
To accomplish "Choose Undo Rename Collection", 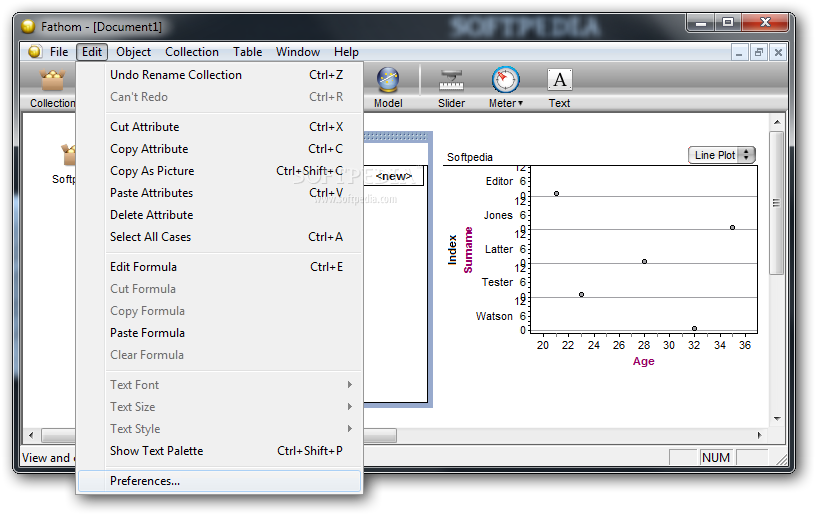I will pyautogui.click(x=219, y=75).
